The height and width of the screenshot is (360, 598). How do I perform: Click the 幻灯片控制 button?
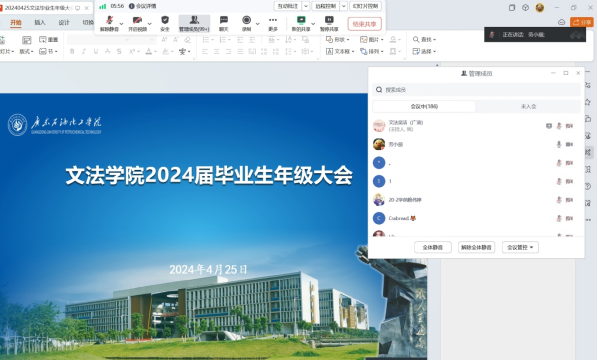pyautogui.click(x=365, y=6)
